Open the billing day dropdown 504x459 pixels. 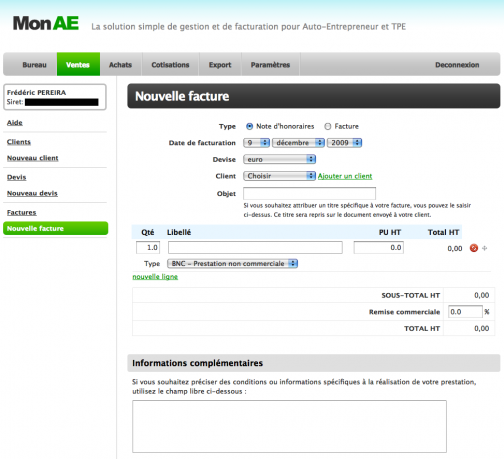(x=256, y=143)
